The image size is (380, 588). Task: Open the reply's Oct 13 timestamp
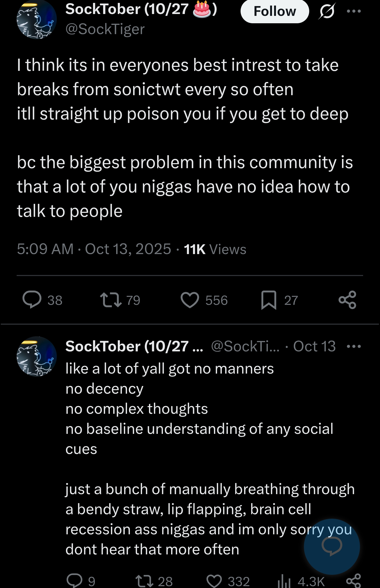[x=314, y=346]
